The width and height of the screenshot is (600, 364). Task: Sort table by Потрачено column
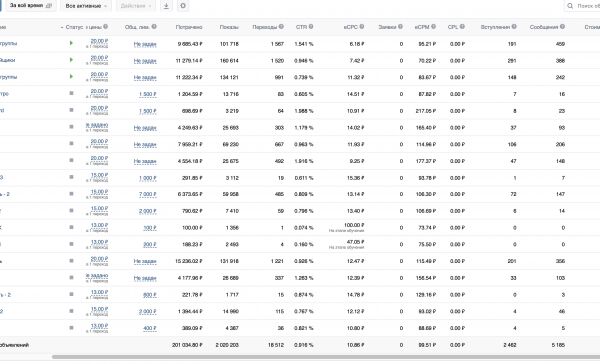click(x=189, y=27)
